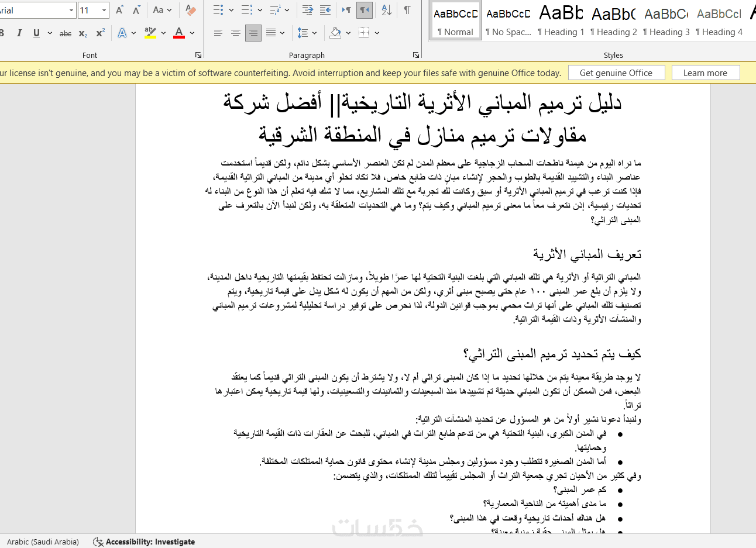Apply the Heading 4 style
Viewport: 756px width, 548px height.
coord(719,22)
